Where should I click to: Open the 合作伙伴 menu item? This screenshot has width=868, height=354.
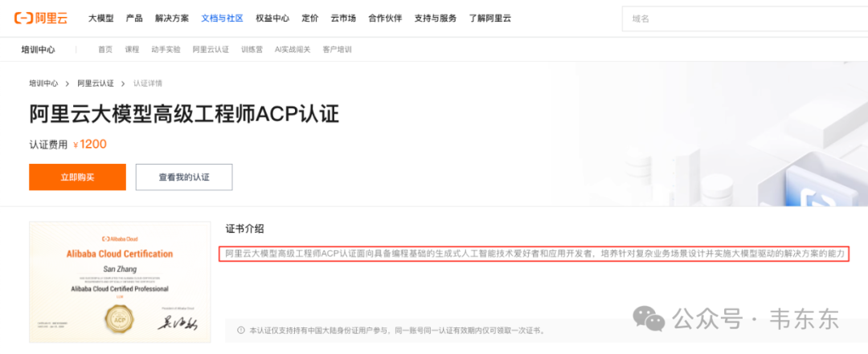[x=385, y=18]
